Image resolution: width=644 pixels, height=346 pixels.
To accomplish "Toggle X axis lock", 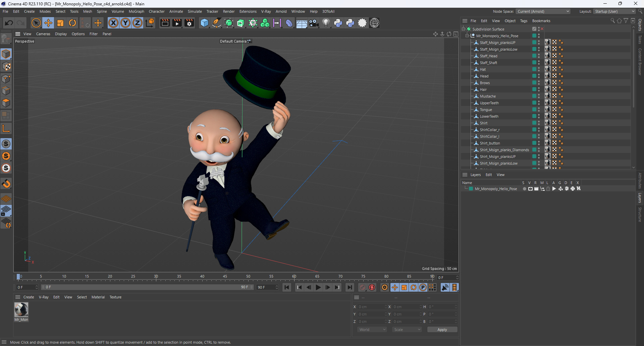I will 113,23.
